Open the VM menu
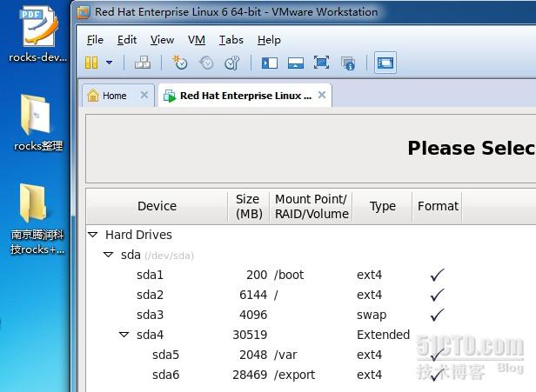 [197, 40]
